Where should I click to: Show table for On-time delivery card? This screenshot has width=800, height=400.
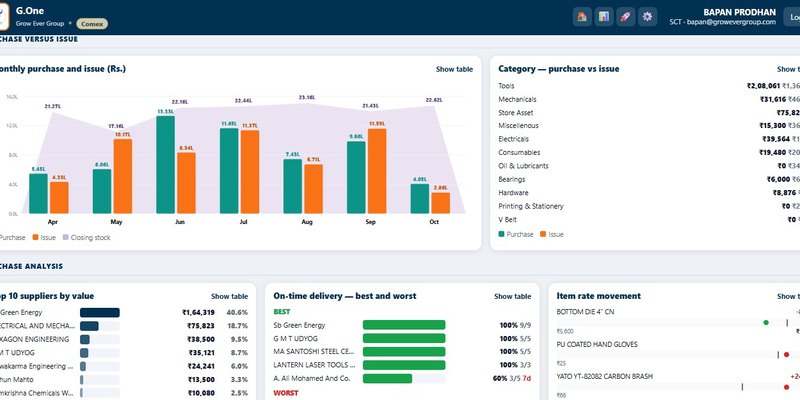pyautogui.click(x=512, y=296)
